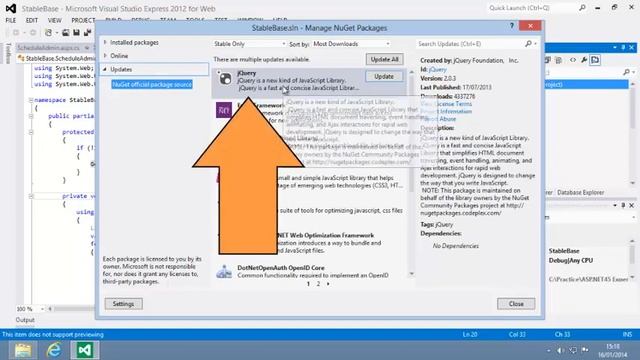Open the EDIT menu
Viewport: 640px width, 360px height.
(31, 20)
